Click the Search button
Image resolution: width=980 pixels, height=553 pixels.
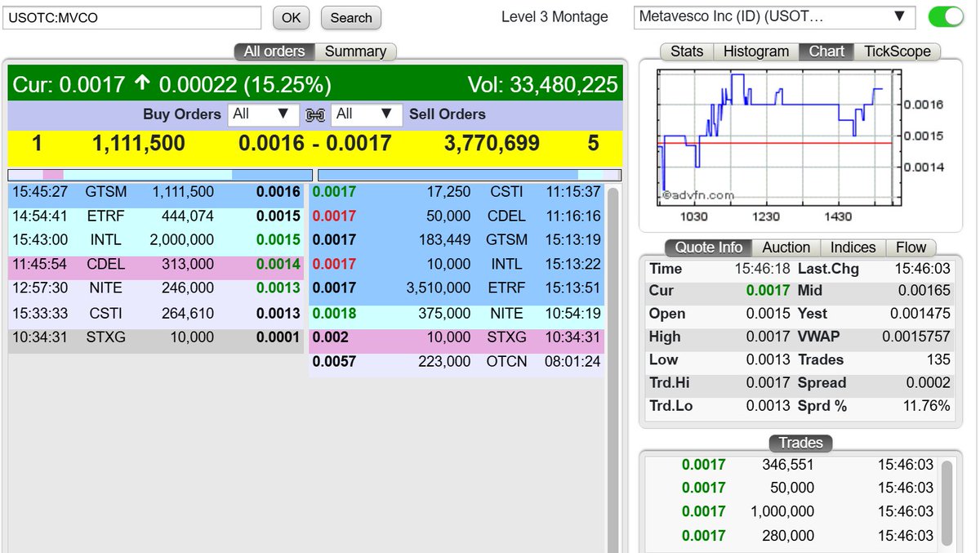350,17
